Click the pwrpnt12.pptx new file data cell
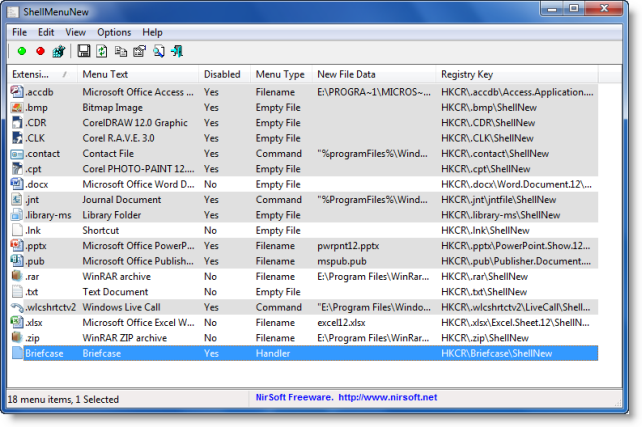This screenshot has height=427, width=642. 348,246
